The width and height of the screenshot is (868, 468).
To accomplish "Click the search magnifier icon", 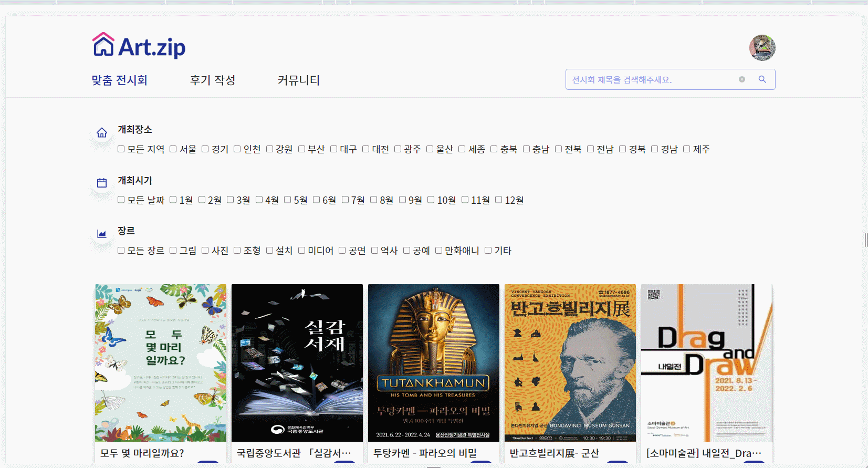I will 762,79.
